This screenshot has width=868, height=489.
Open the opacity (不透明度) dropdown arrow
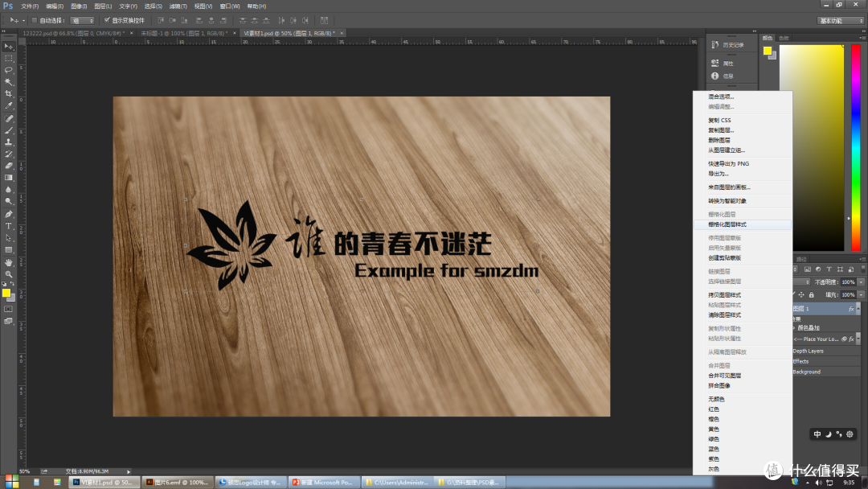[862, 281]
